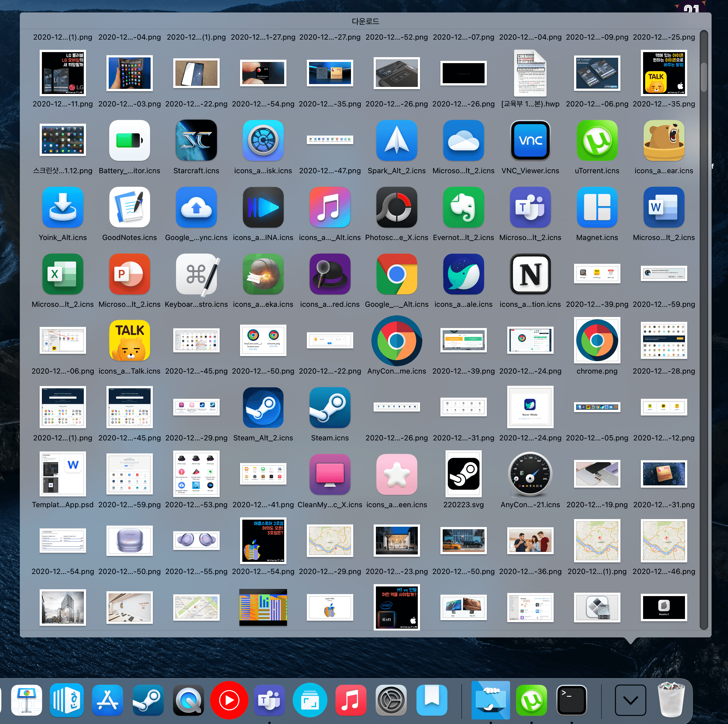This screenshot has width=728, height=724.
Task: Open Terminal from the Dock
Action: point(571,701)
